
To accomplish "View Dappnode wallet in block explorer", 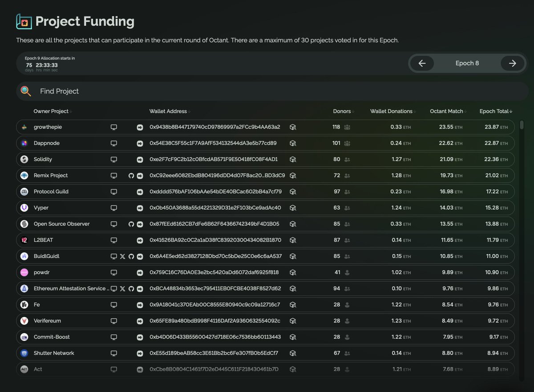I will pos(293,143).
